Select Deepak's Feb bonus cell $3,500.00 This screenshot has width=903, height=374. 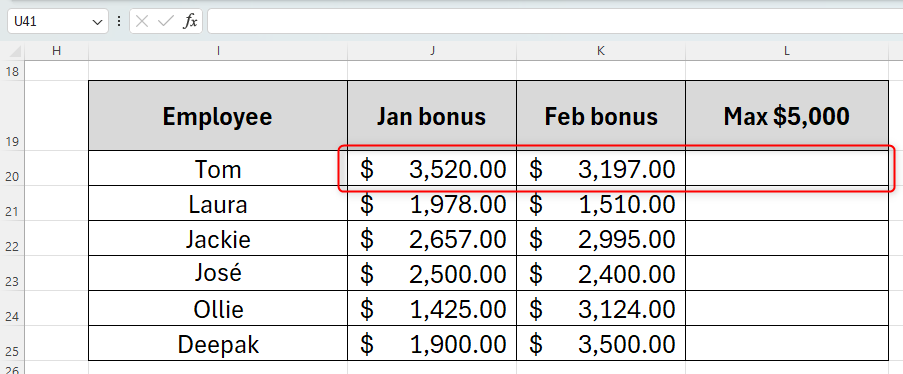click(601, 343)
